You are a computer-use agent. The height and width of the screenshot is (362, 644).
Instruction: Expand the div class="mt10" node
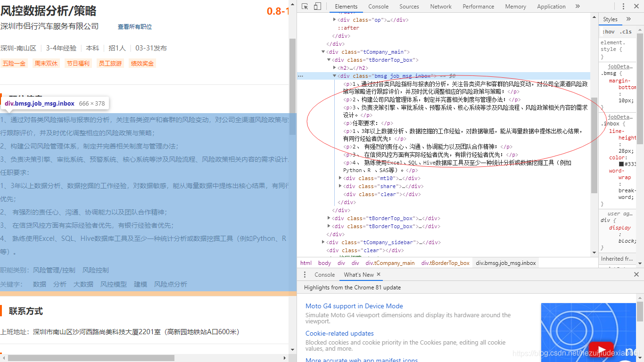(340, 178)
